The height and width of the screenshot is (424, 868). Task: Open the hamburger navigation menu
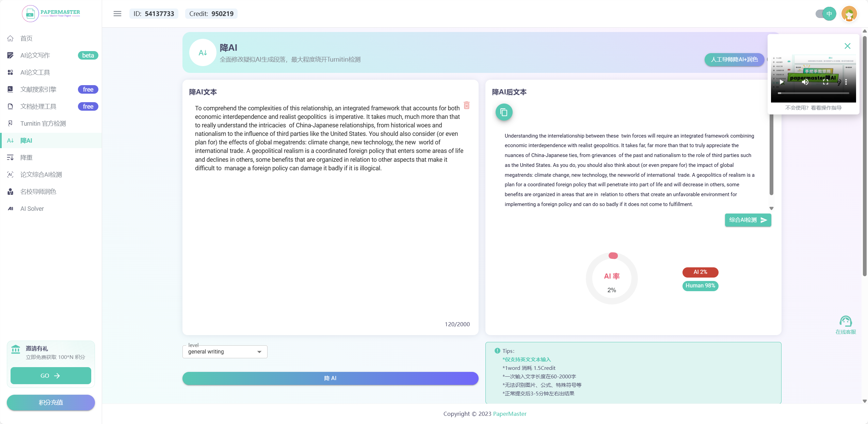117,14
